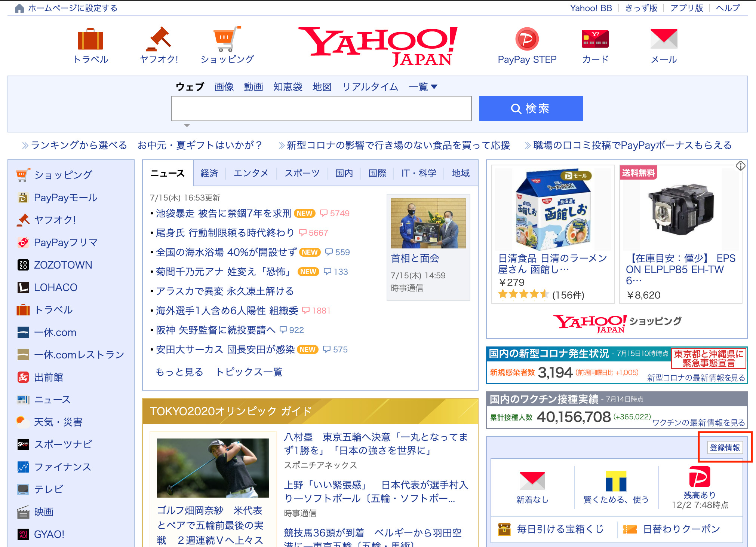Open the 東京都と沖縄県に緊急事態宣言 notice
The image size is (756, 547).
709,358
